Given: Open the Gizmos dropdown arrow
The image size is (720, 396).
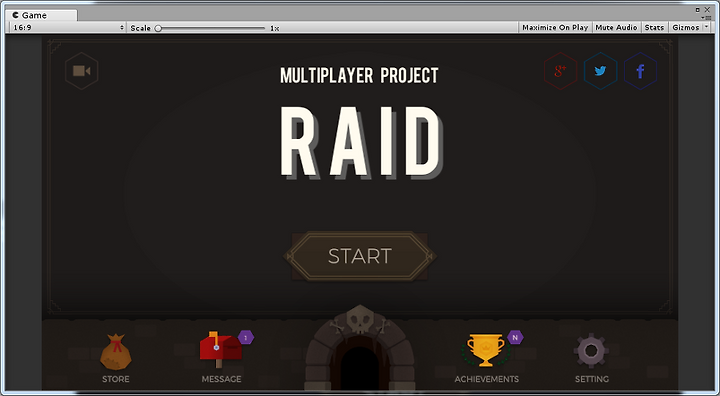Looking at the screenshot, I should point(707,28).
